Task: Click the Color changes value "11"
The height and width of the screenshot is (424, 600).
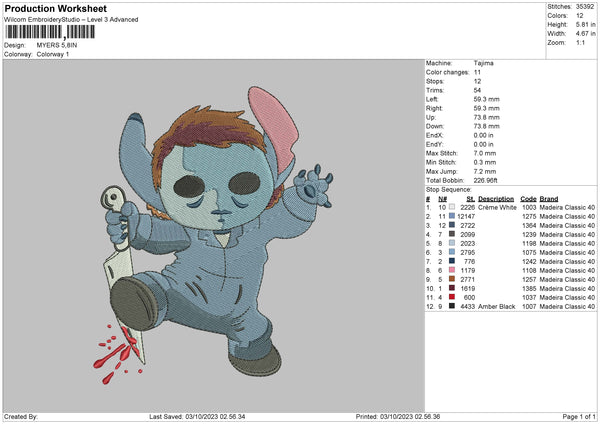Action: (477, 72)
